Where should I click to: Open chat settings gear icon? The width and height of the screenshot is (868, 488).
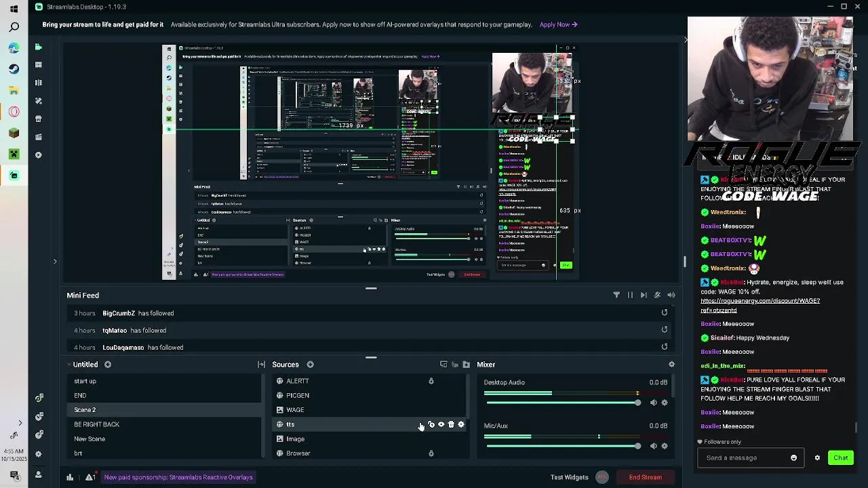[817, 457]
